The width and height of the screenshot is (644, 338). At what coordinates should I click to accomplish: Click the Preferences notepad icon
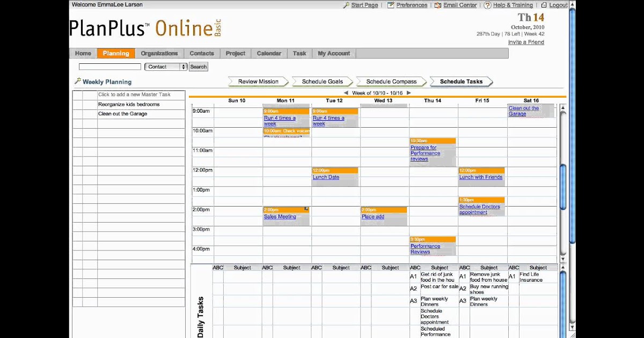391,5
